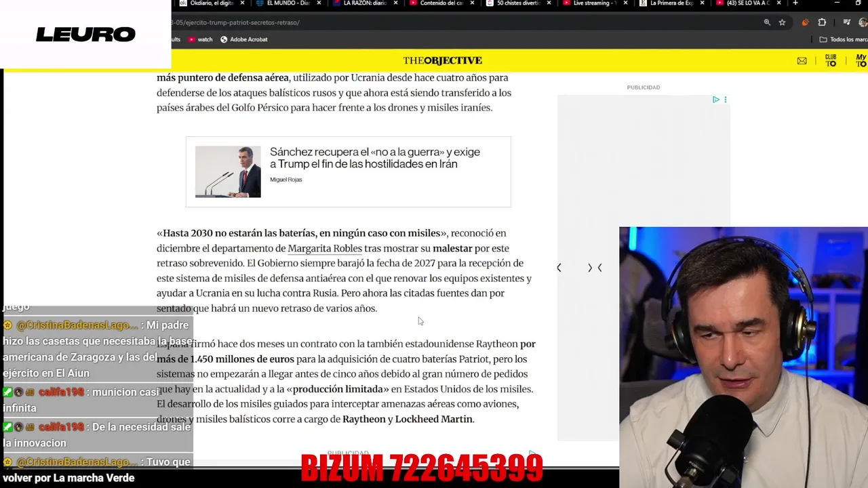The height and width of the screenshot is (488, 868).
Task: Close the '50 chistes' tab
Action: pyautogui.click(x=549, y=3)
